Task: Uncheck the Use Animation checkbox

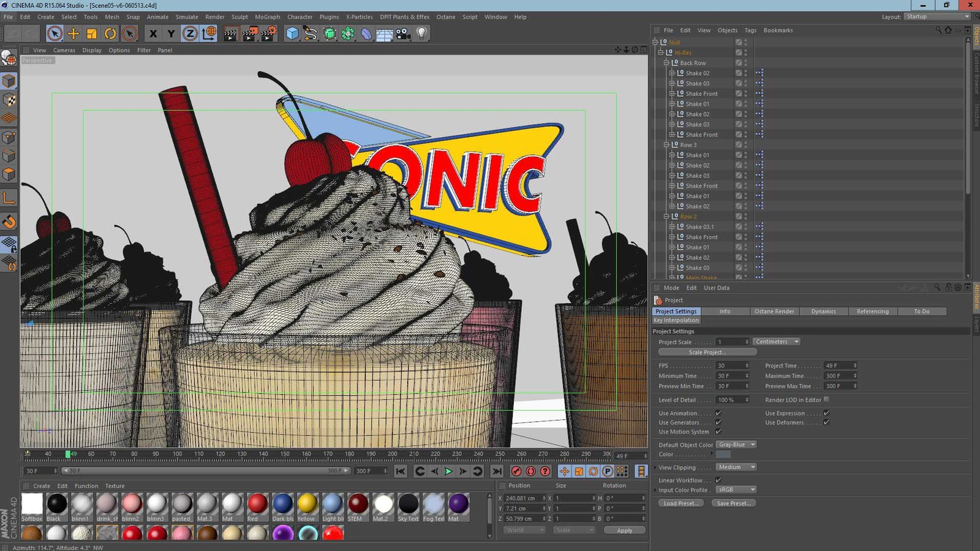Action: click(718, 413)
